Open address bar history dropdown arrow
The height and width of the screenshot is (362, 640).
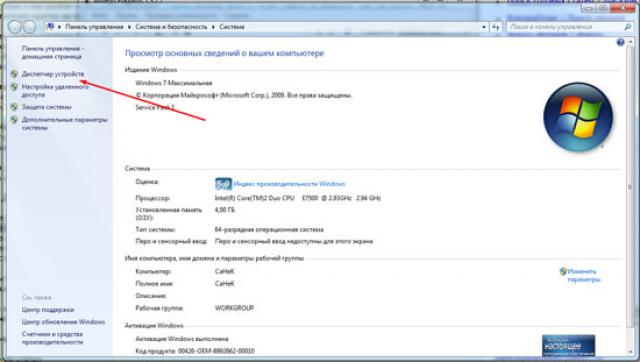point(484,27)
